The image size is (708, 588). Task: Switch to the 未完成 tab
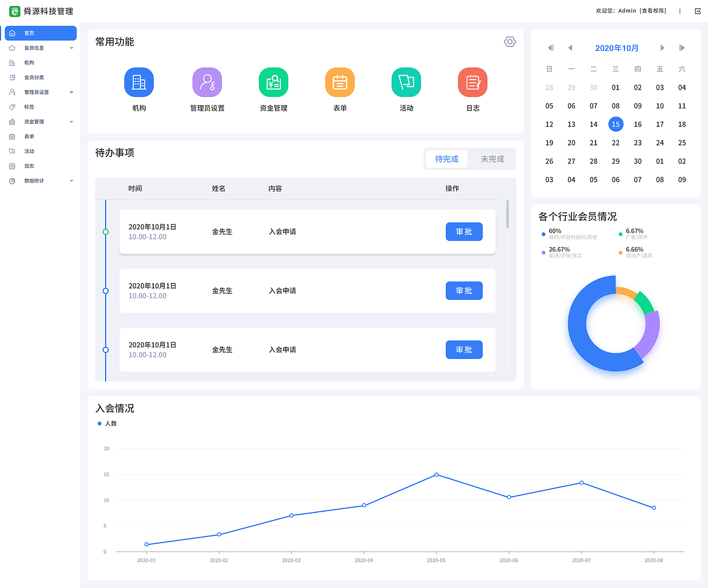coord(492,159)
